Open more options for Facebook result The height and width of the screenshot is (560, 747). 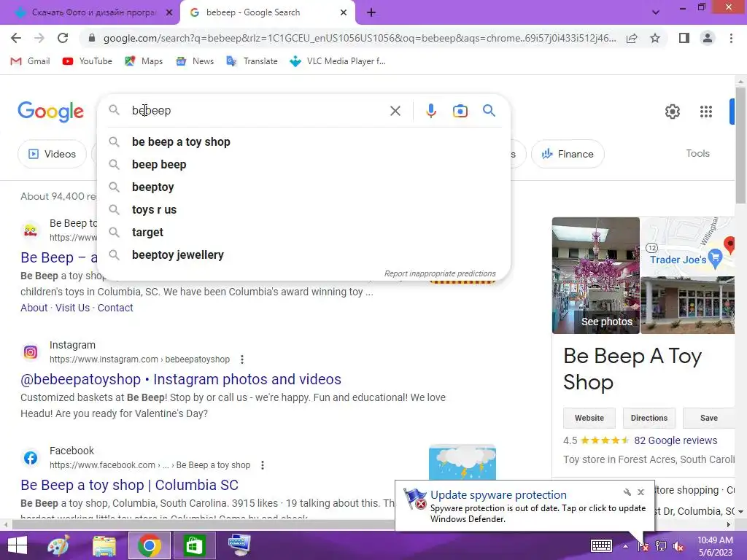coord(263,465)
